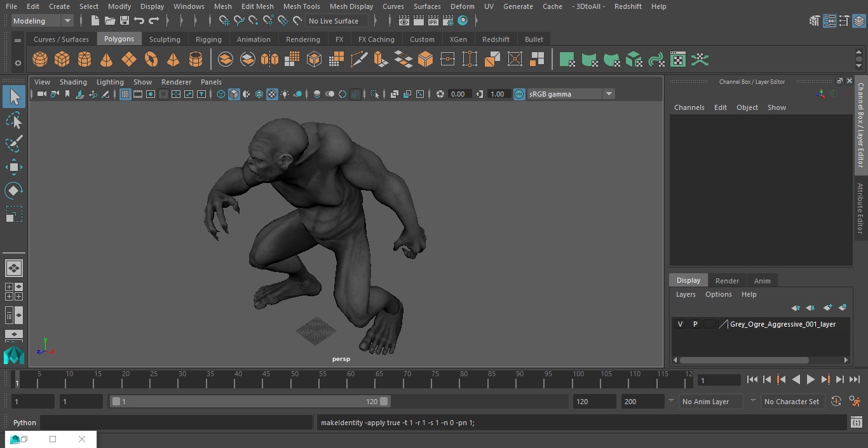Switch to the Sculpting shelf tab
868x448 pixels.
(x=165, y=39)
